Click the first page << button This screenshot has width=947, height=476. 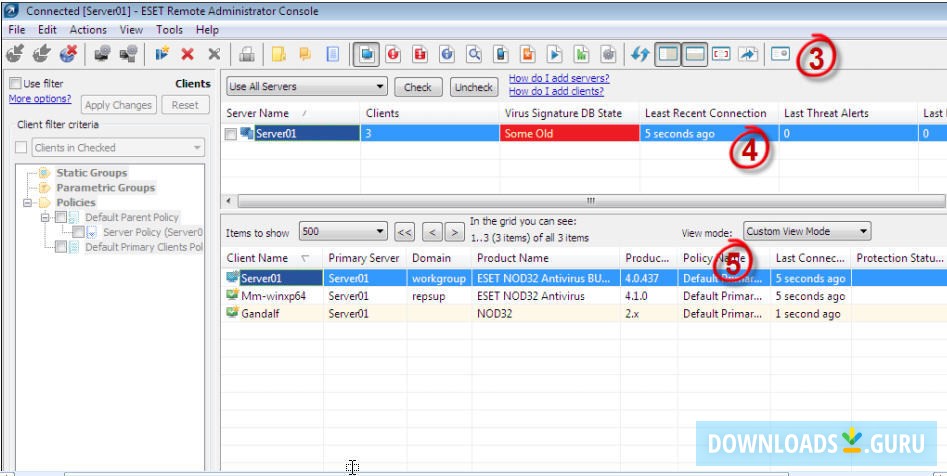coord(405,232)
